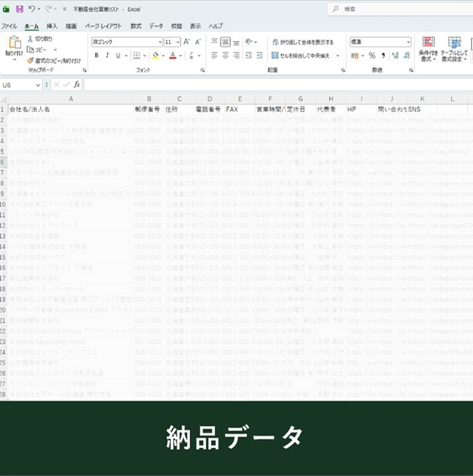
Task: Click the Save icon in title bar
Action: pos(20,9)
